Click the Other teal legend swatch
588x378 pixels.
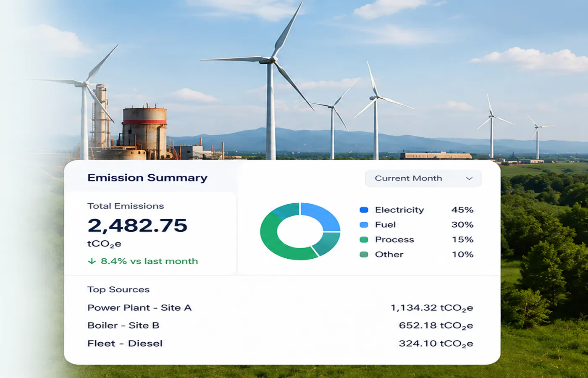pyautogui.click(x=364, y=255)
